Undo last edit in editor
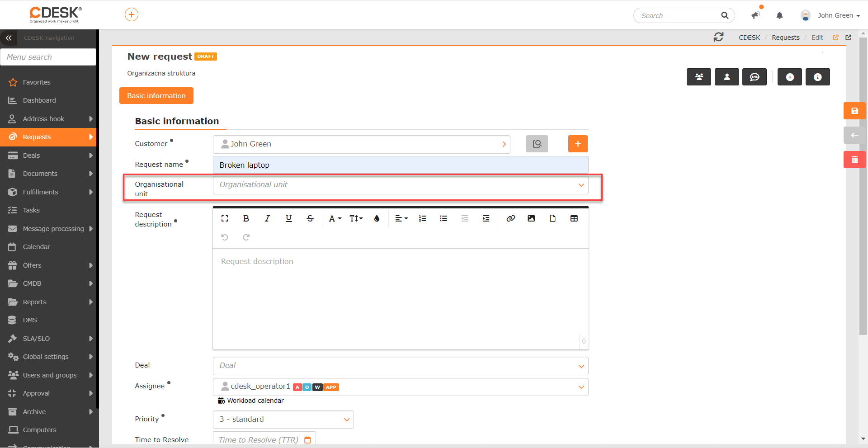 pos(225,237)
